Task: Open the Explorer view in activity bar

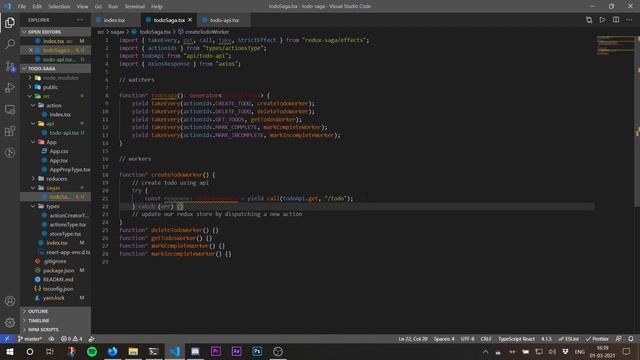Action: (x=10, y=22)
